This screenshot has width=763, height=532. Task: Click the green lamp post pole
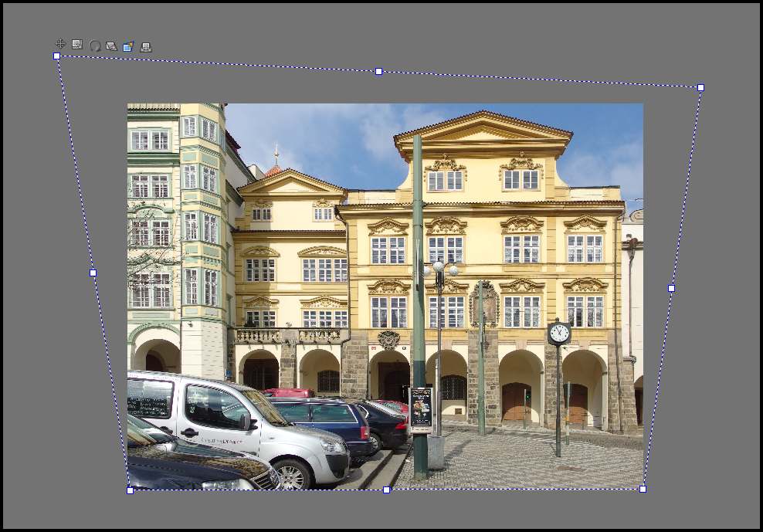point(419,309)
